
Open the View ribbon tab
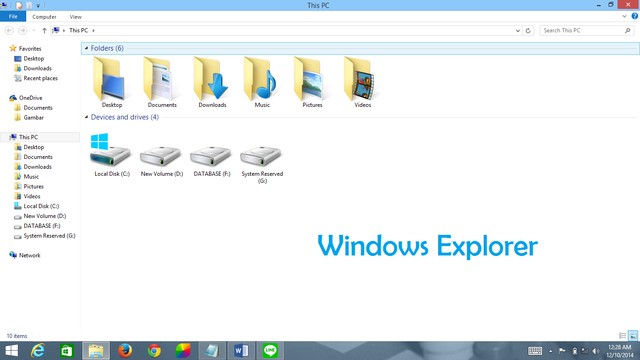(76, 17)
